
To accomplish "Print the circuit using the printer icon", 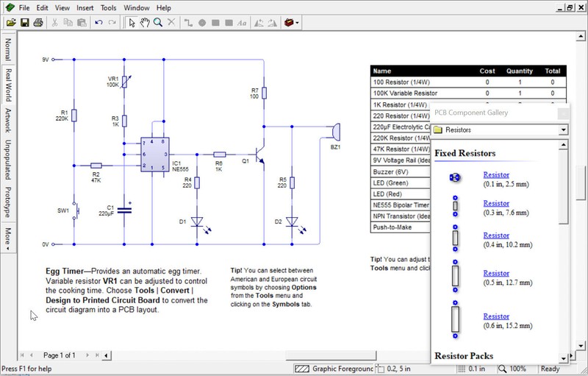I will tap(38, 23).
